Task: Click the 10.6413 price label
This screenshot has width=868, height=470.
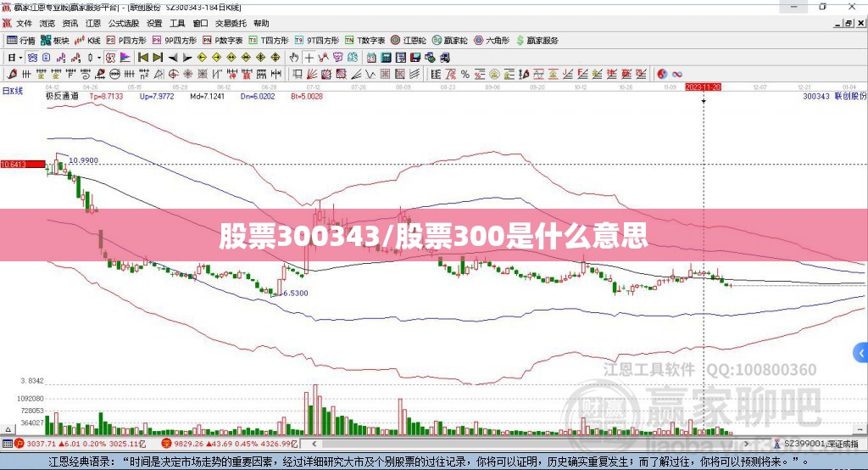Action: 23,164
